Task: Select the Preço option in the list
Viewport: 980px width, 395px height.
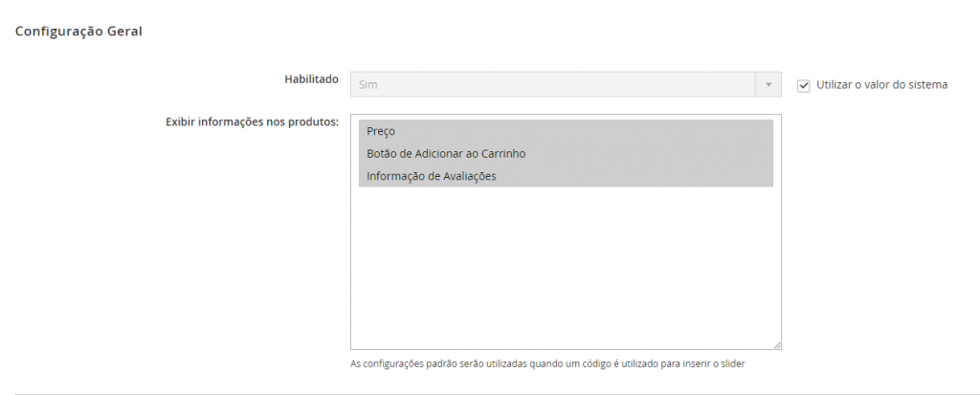Action: (566, 131)
